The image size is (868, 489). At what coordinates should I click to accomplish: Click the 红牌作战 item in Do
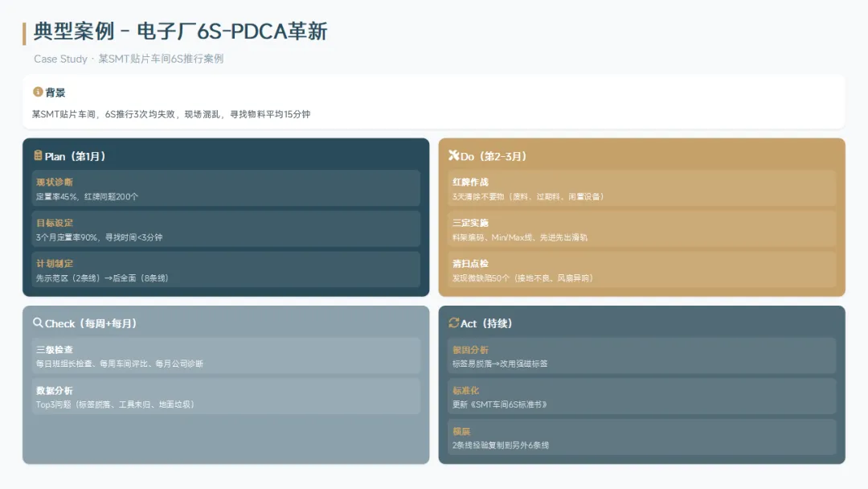pos(641,188)
